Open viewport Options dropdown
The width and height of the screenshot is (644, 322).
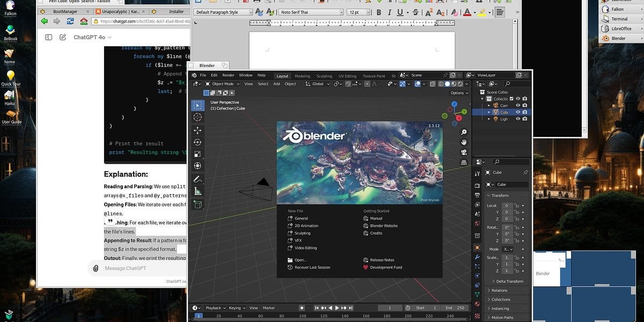coord(459,93)
